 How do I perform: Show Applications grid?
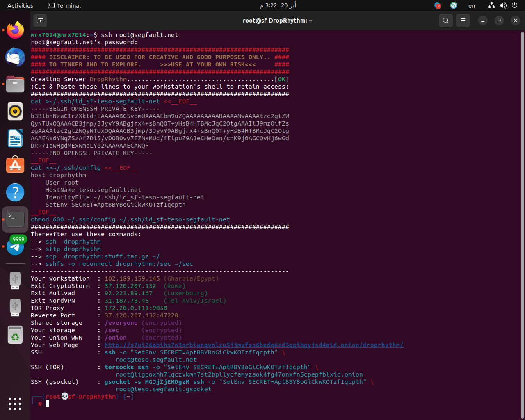[x=15, y=404]
